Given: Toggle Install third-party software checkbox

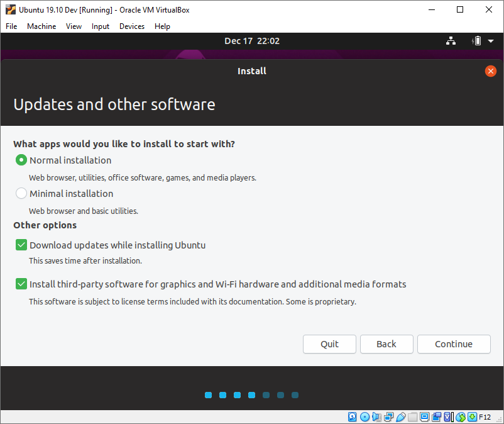Looking at the screenshot, I should click(21, 284).
